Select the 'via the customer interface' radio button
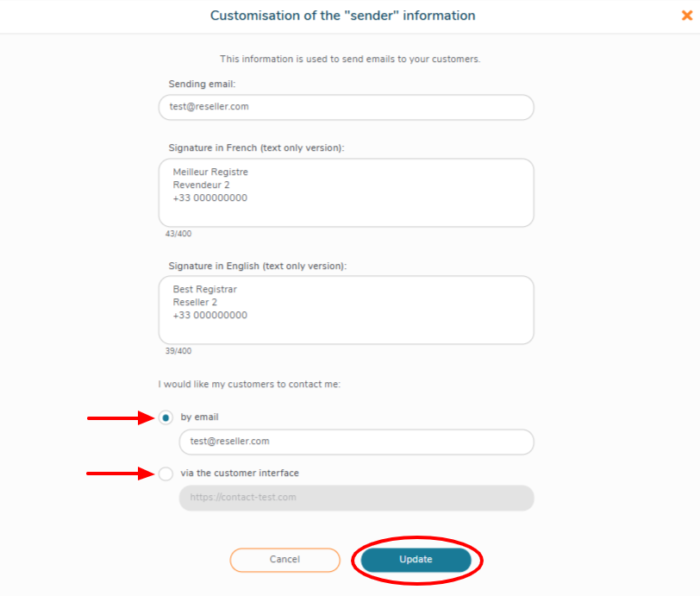This screenshot has height=596, width=700. 166,474
